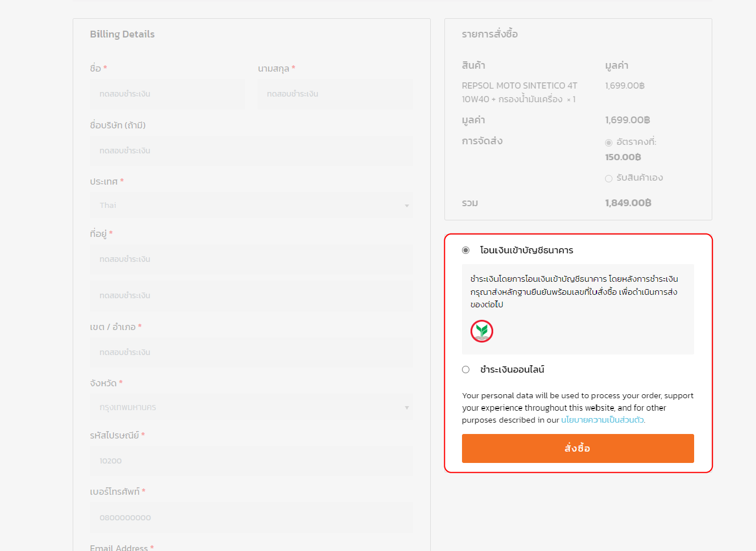This screenshot has width=756, height=551.
Task: Focus the ชื่อ first name field
Action: (167, 94)
